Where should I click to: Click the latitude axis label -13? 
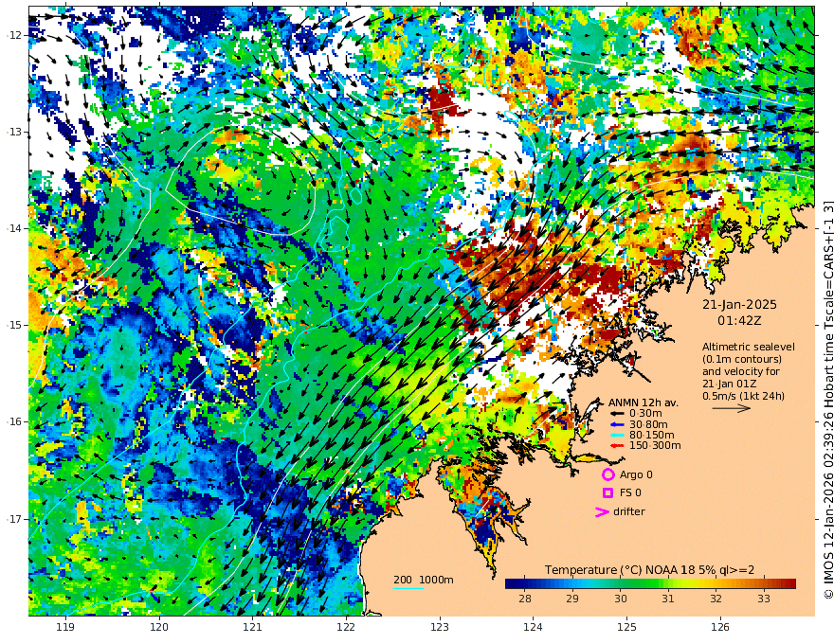click(x=14, y=132)
